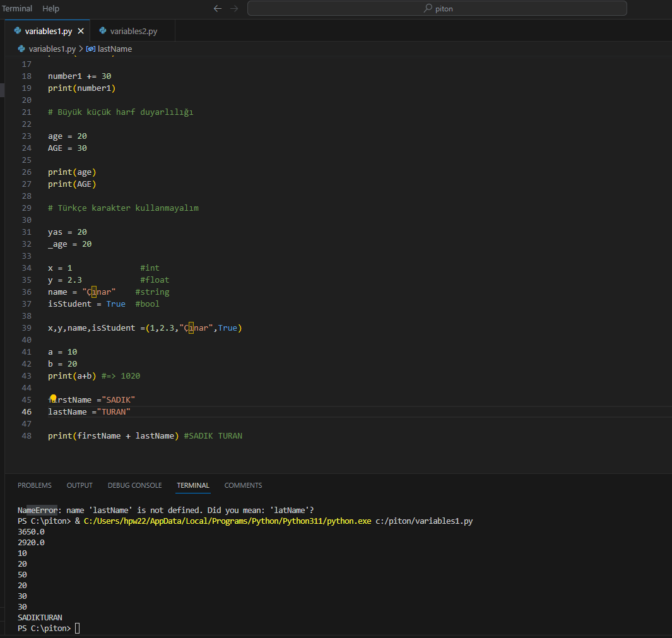Click the Python icon on variables2.py tab
This screenshot has height=638, width=672.
103,31
